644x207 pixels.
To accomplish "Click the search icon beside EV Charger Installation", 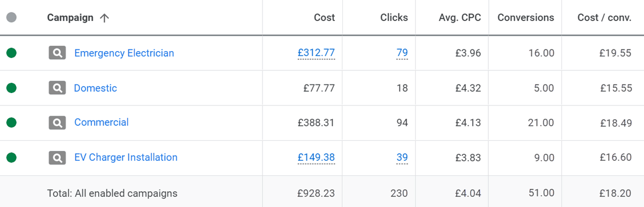I will [x=57, y=158].
